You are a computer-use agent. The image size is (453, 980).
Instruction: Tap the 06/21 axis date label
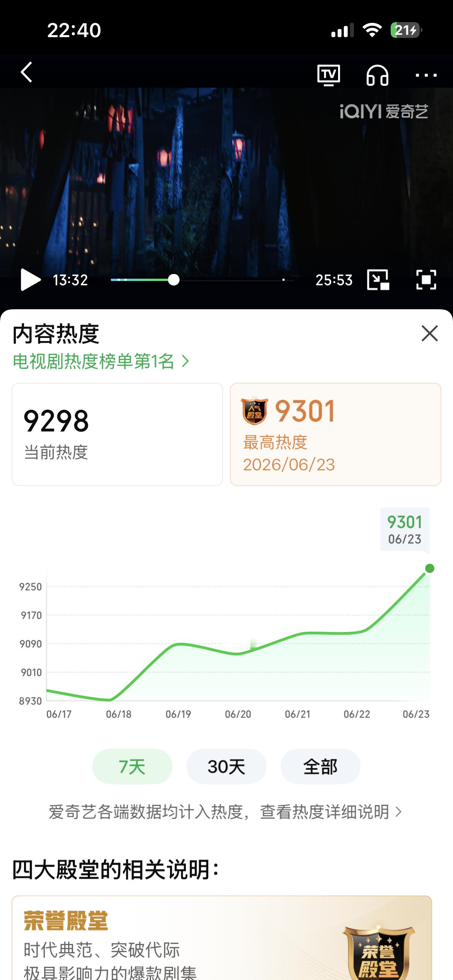[x=297, y=714]
